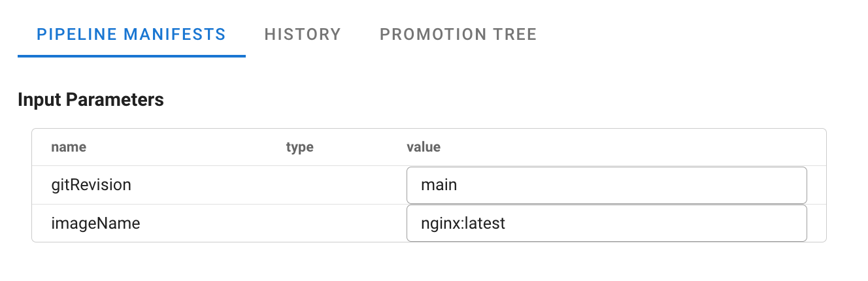This screenshot has width=868, height=281.
Task: Click the 'nginx:latest' text in imageName field
Action: 463,223
